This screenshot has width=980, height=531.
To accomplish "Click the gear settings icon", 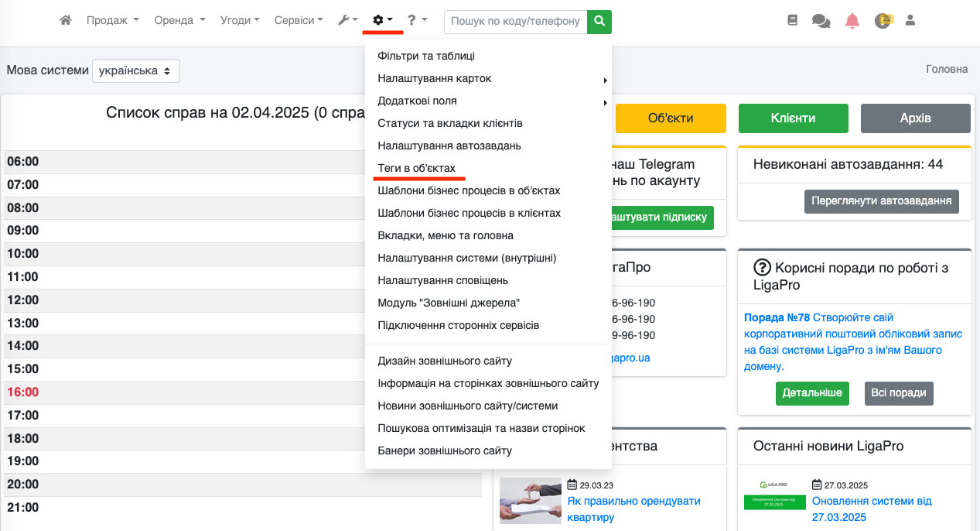I will click(x=382, y=21).
